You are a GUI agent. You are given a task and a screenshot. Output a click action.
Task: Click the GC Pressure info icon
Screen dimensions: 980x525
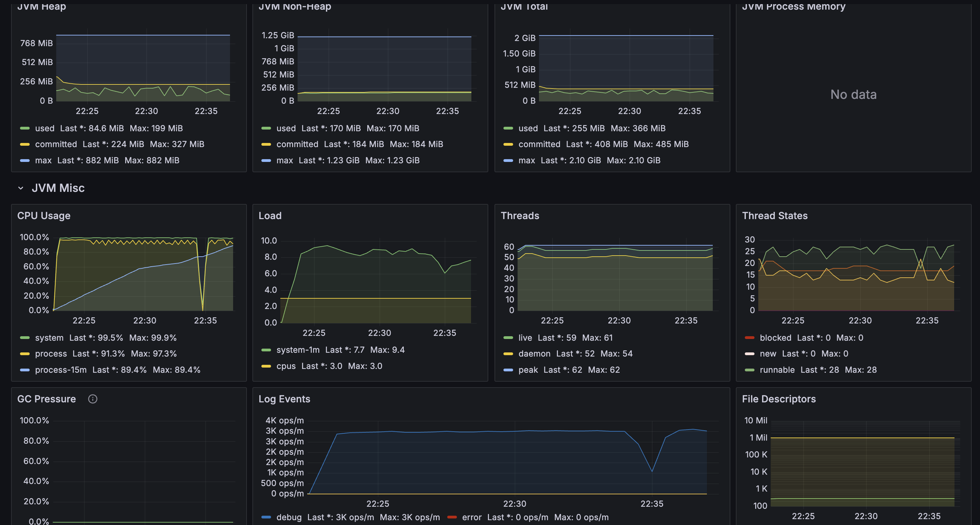(92, 399)
